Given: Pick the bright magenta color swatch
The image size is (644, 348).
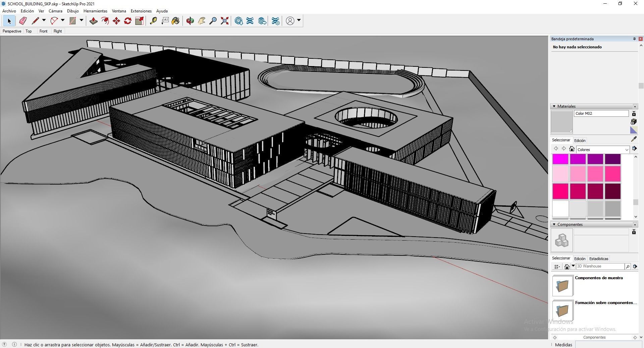Looking at the screenshot, I should (560, 159).
